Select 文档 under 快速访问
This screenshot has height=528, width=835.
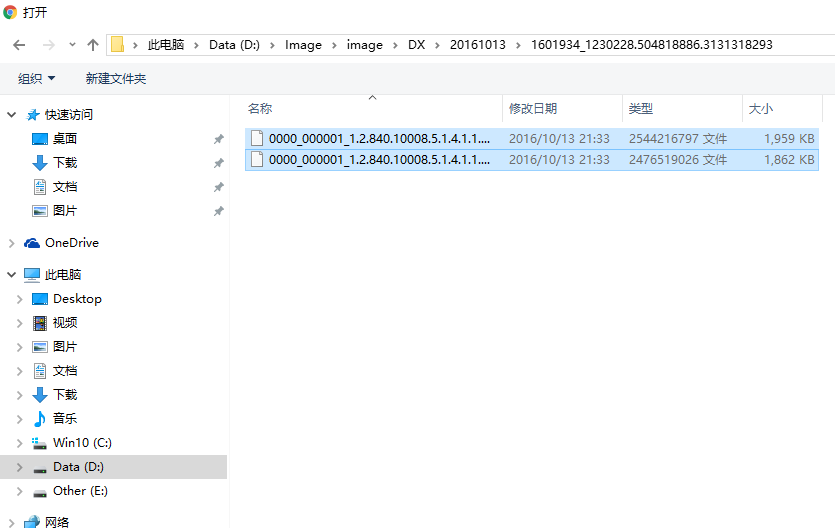[x=65, y=187]
